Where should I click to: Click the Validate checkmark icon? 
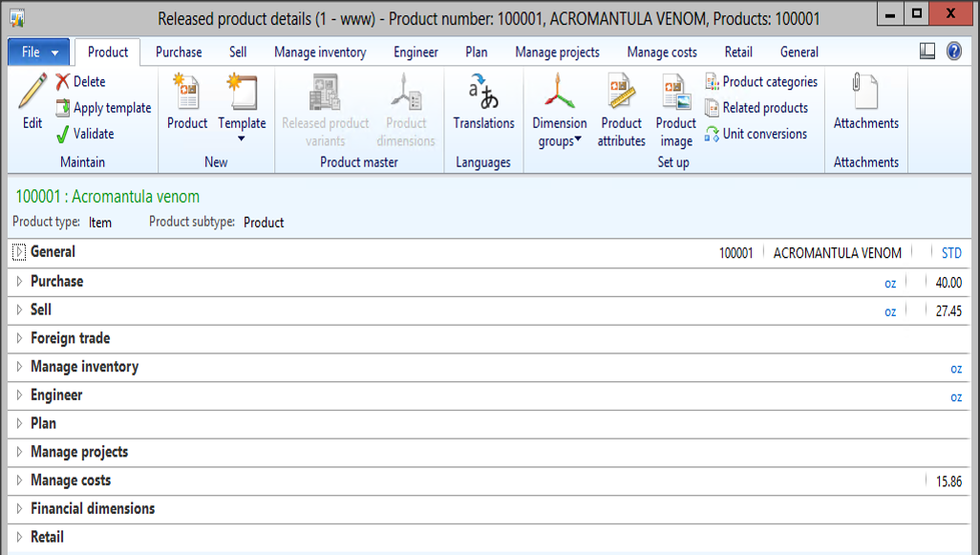63,134
